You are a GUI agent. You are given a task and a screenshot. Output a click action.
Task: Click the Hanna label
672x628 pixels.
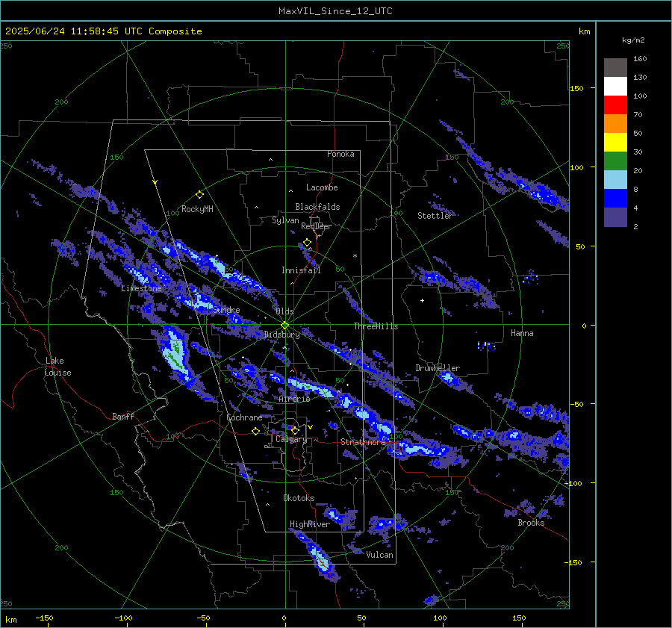click(x=522, y=333)
